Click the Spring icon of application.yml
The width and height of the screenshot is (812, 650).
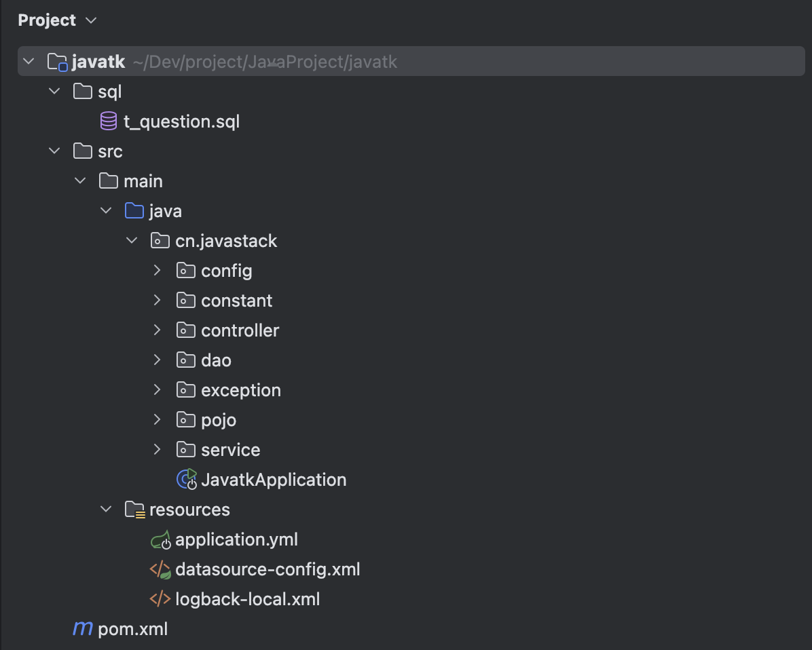pos(160,539)
